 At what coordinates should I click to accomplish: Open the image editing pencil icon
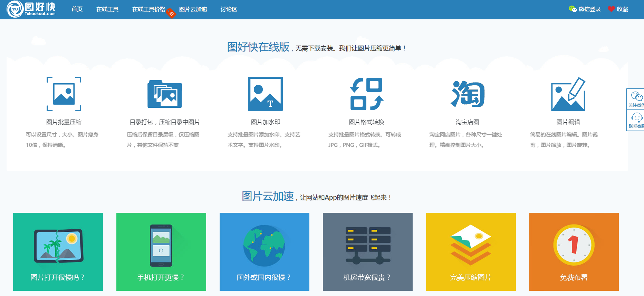pyautogui.click(x=568, y=94)
